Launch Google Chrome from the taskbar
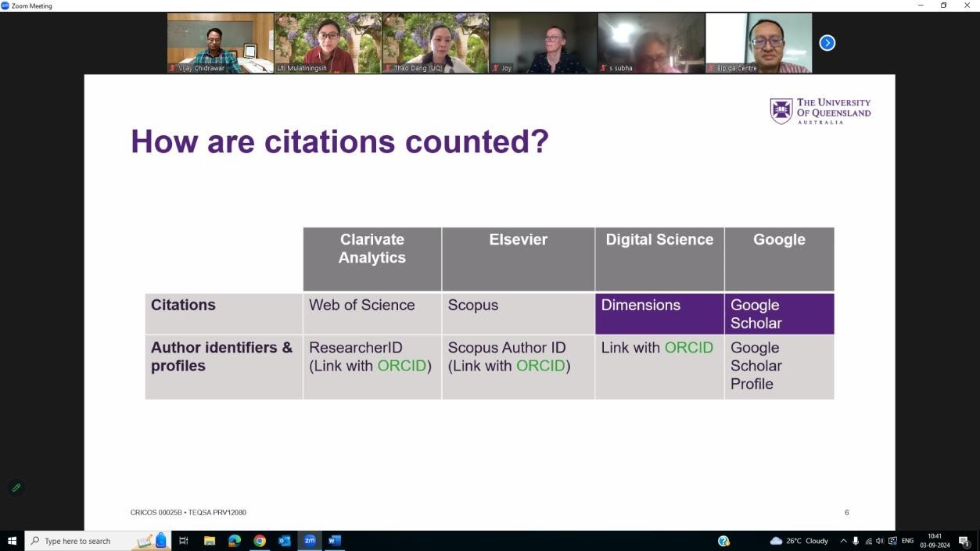 coord(260,541)
